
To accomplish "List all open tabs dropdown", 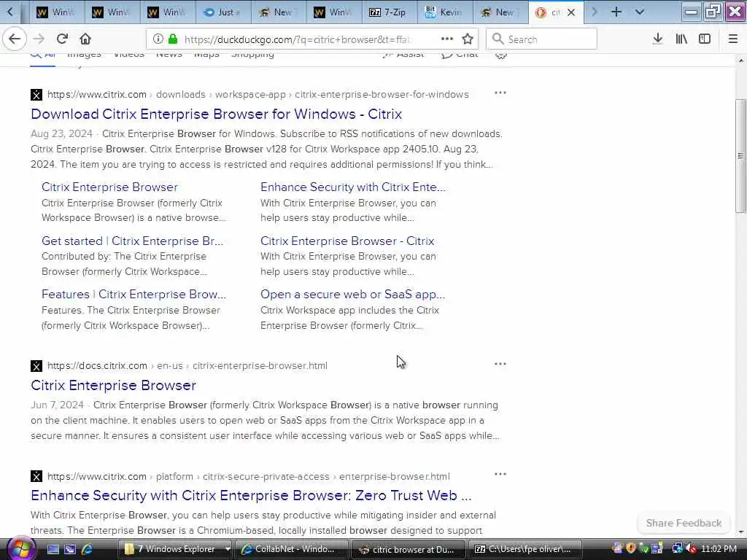I will [639, 12].
